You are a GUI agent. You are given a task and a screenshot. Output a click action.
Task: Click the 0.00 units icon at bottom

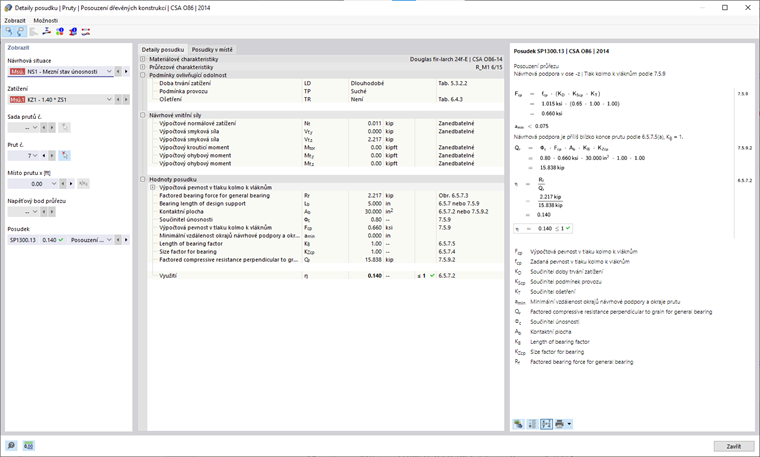click(29, 445)
